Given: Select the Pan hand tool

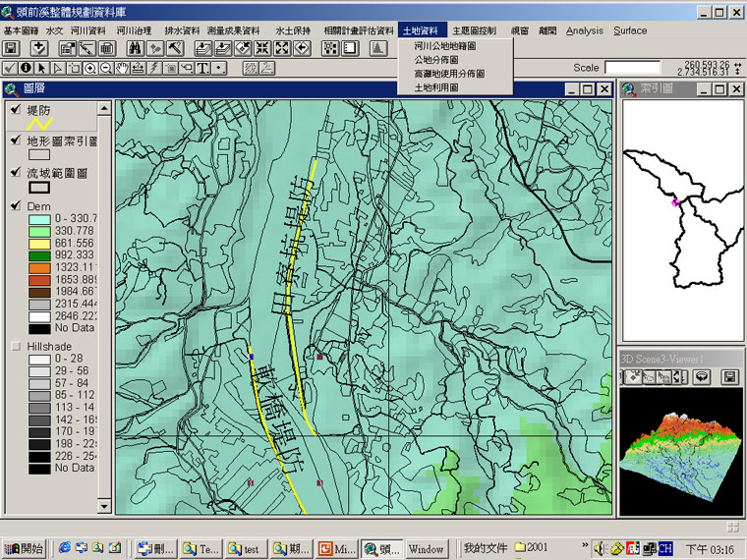Looking at the screenshot, I should [x=122, y=68].
